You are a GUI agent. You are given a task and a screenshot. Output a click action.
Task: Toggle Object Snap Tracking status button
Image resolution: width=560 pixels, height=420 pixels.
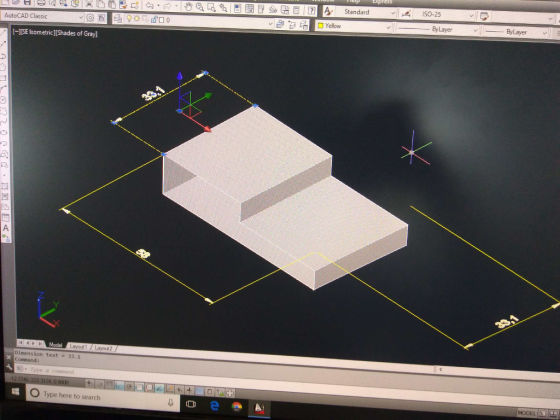(x=159, y=388)
